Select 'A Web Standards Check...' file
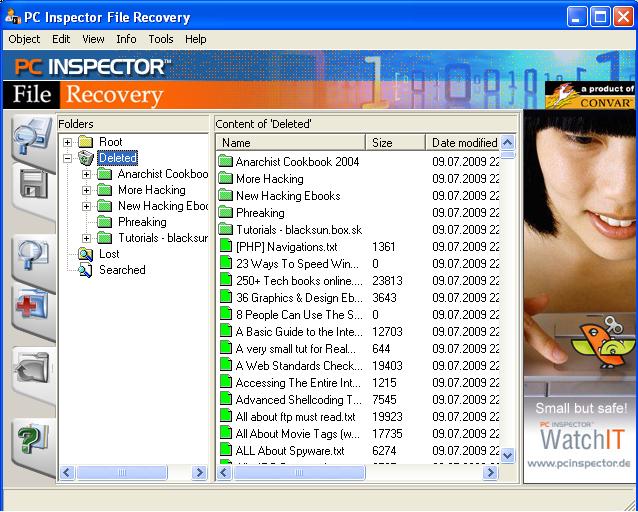Screen dimensions: 638x512 [x=299, y=365]
